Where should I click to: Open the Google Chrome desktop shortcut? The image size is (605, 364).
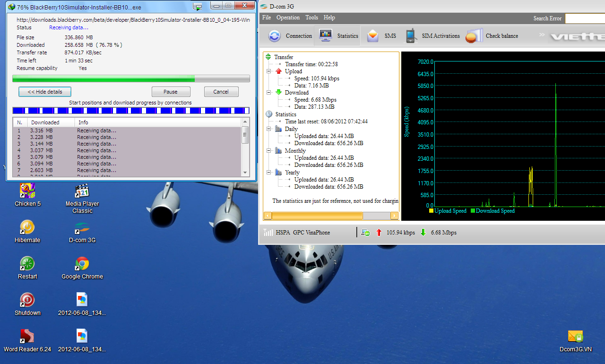click(x=82, y=268)
